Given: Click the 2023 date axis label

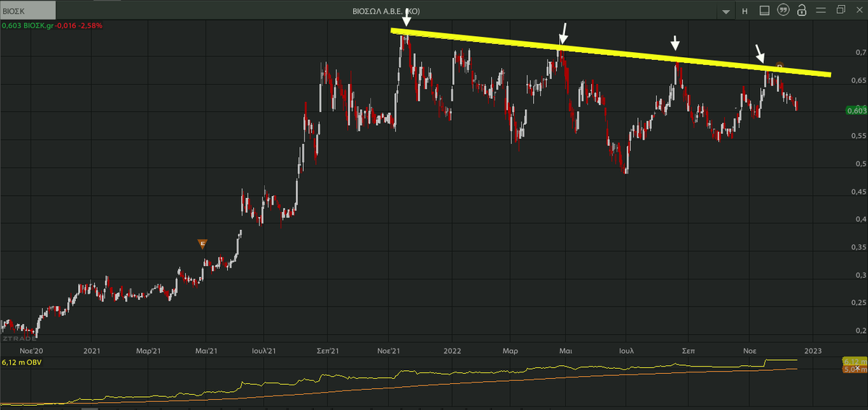Looking at the screenshot, I should pyautogui.click(x=812, y=350).
